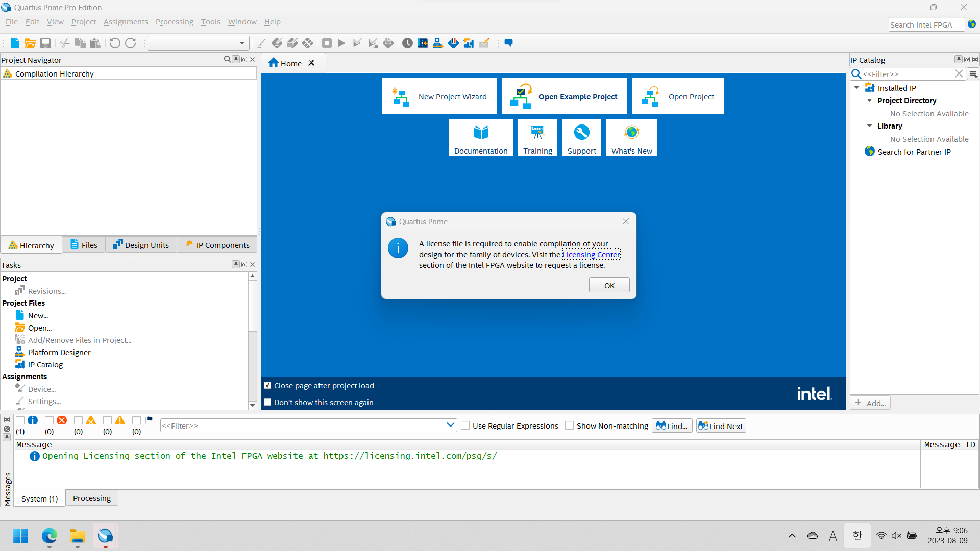The height and width of the screenshot is (551, 980).
Task: Switch to the Design Units tab
Action: pyautogui.click(x=141, y=245)
